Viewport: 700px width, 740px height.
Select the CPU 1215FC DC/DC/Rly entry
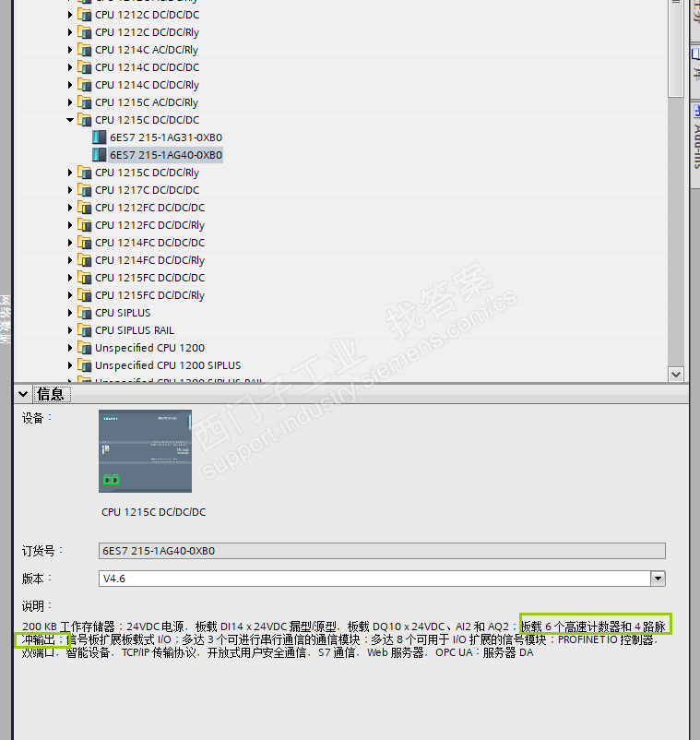tap(150, 295)
